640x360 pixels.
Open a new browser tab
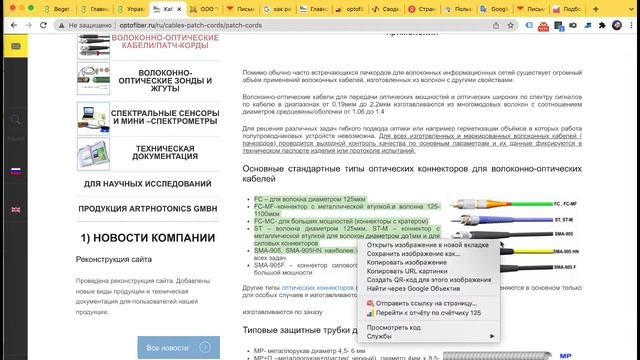pyautogui.click(x=596, y=9)
